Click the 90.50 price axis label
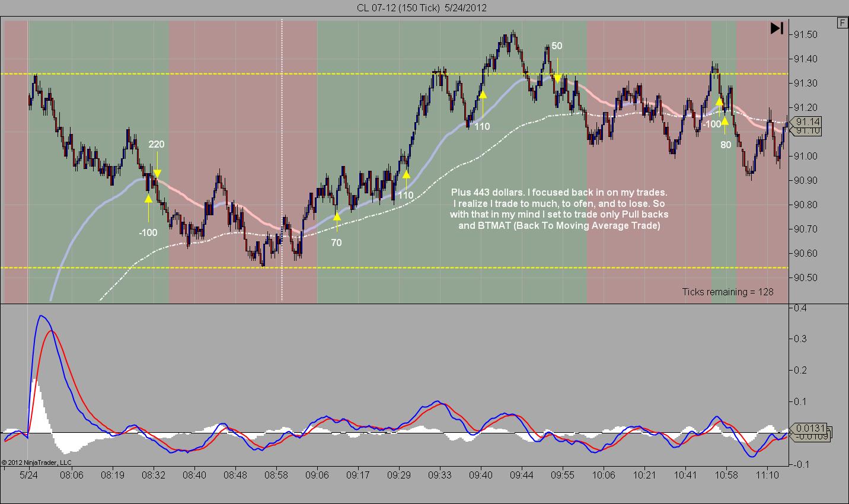 (x=806, y=277)
